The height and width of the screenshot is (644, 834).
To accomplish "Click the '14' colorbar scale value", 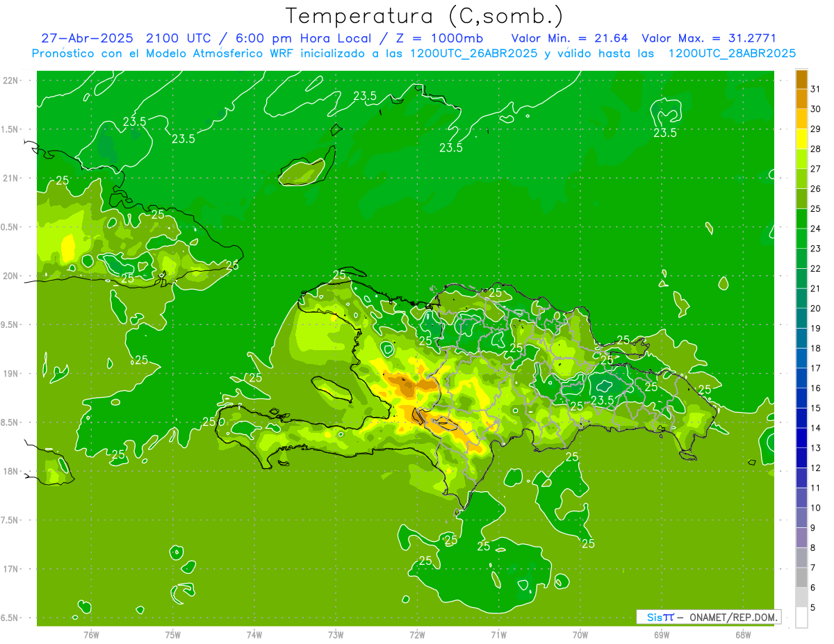I will (x=816, y=427).
